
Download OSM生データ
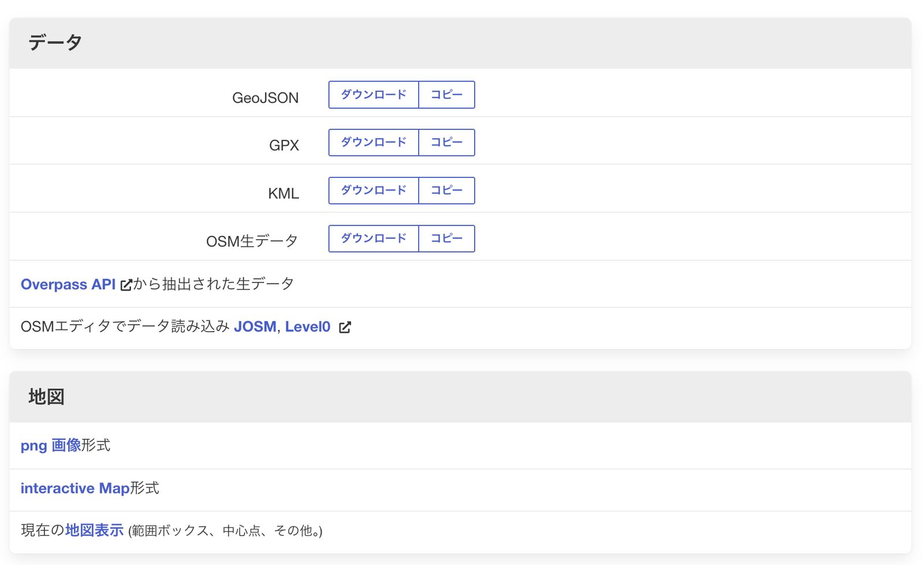pos(374,239)
